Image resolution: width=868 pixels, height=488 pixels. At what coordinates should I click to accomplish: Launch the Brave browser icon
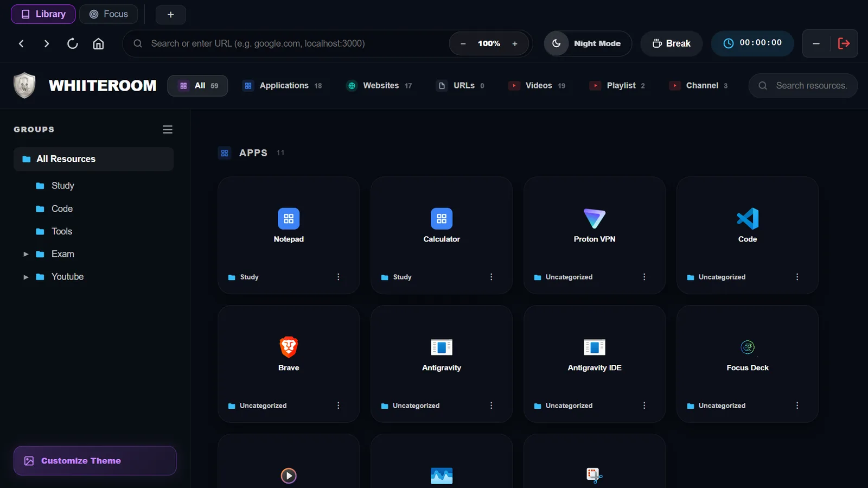tap(289, 347)
